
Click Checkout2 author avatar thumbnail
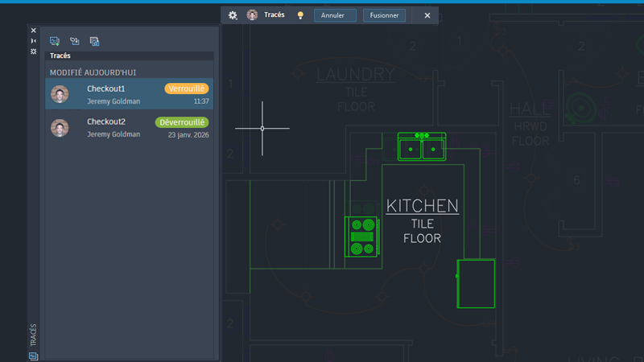pos(60,128)
